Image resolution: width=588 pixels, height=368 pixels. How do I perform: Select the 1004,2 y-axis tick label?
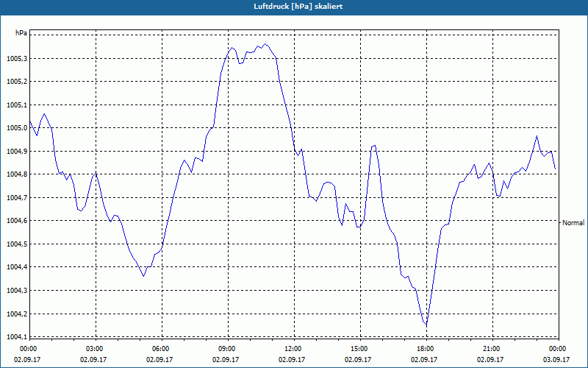tap(17, 314)
